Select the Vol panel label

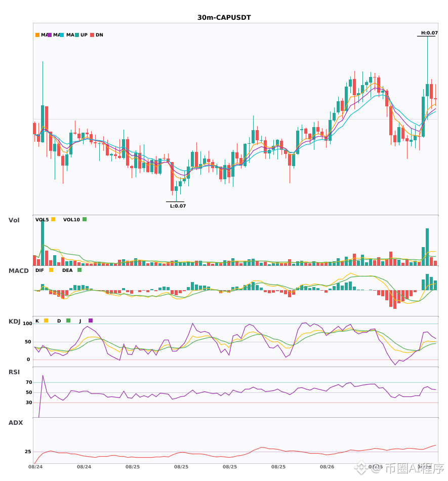14,220
